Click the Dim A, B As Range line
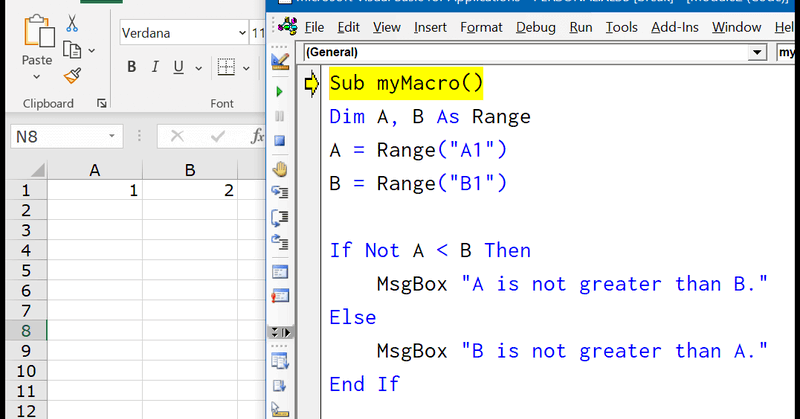The width and height of the screenshot is (800, 419). coord(430,117)
